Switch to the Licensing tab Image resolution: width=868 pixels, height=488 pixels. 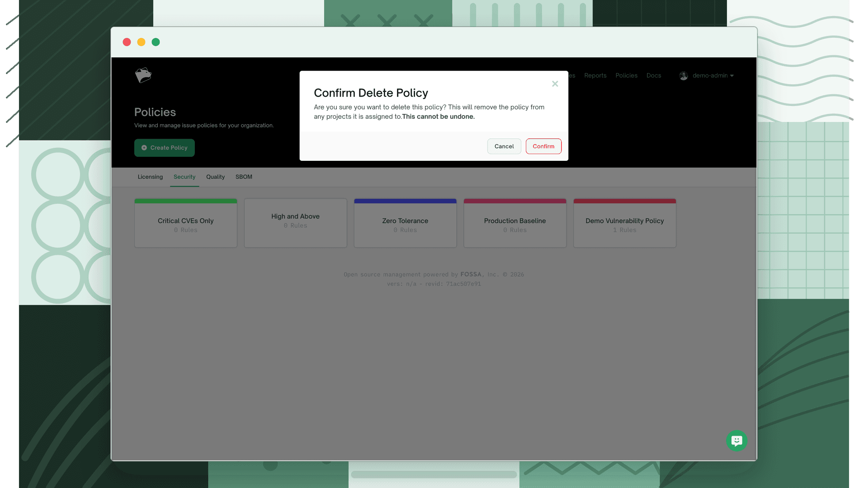point(150,177)
